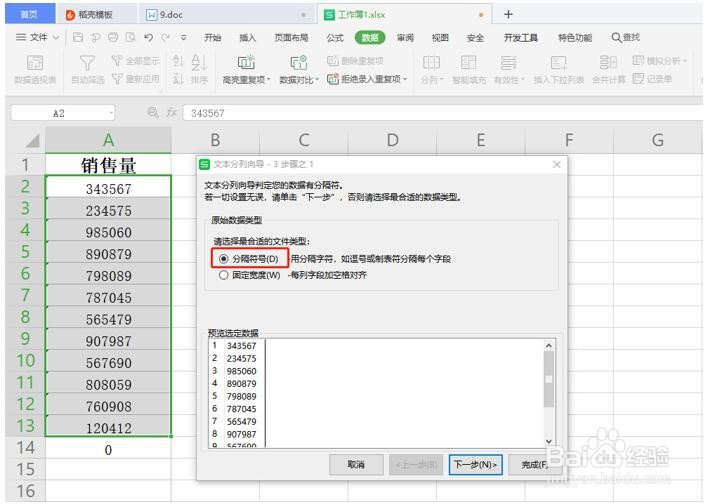Switch to the Home (首页) tab

point(29,15)
